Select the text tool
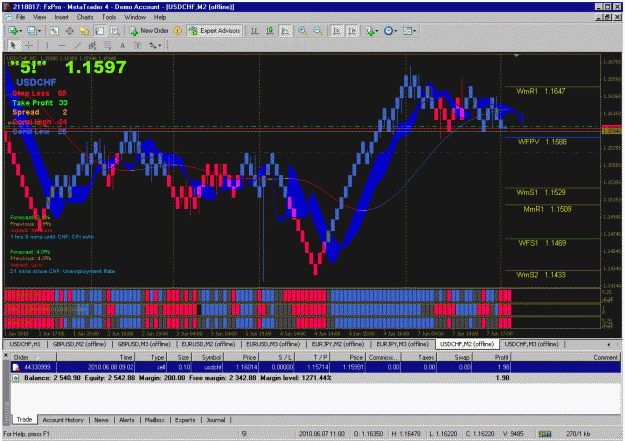This screenshot has width=625, height=441. pyautogui.click(x=122, y=45)
